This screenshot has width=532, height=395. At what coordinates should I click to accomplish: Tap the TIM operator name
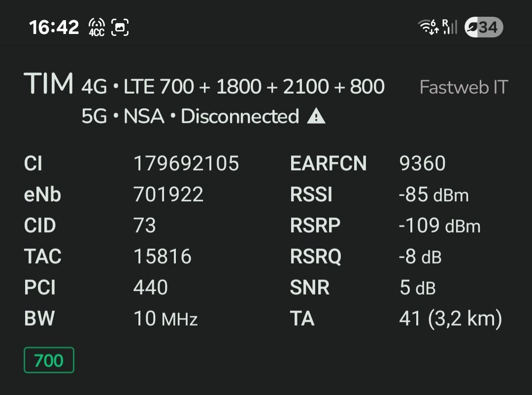tap(49, 84)
